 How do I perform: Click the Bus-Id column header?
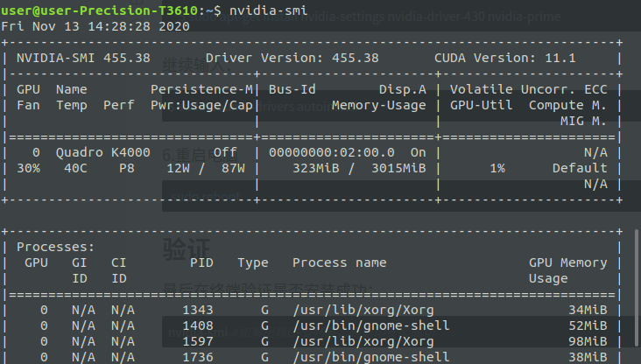coord(292,89)
